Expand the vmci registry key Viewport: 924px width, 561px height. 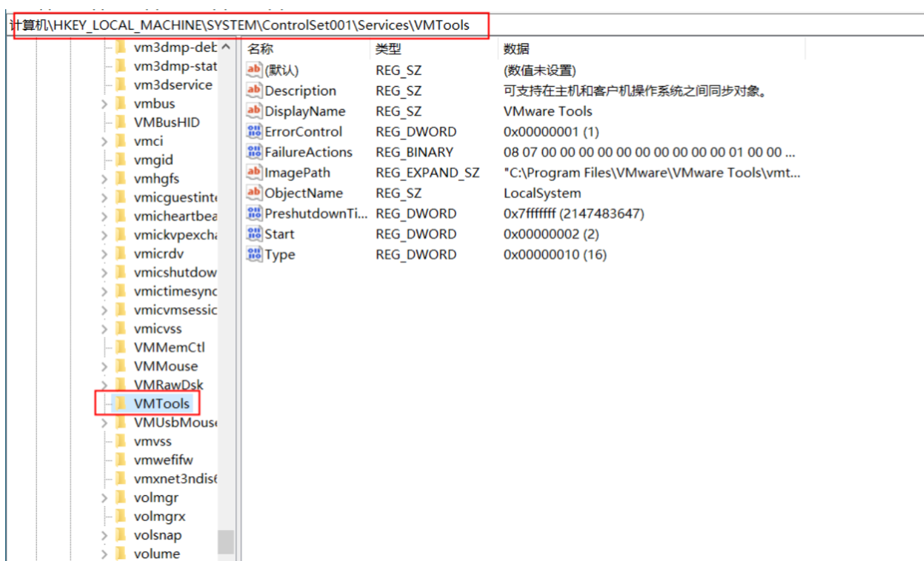104,141
